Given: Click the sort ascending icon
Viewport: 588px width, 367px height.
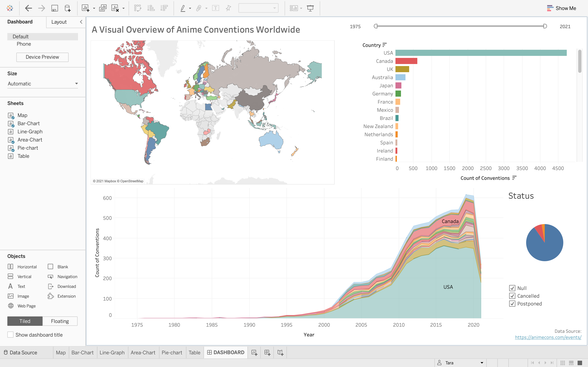Looking at the screenshot, I should tap(151, 8).
